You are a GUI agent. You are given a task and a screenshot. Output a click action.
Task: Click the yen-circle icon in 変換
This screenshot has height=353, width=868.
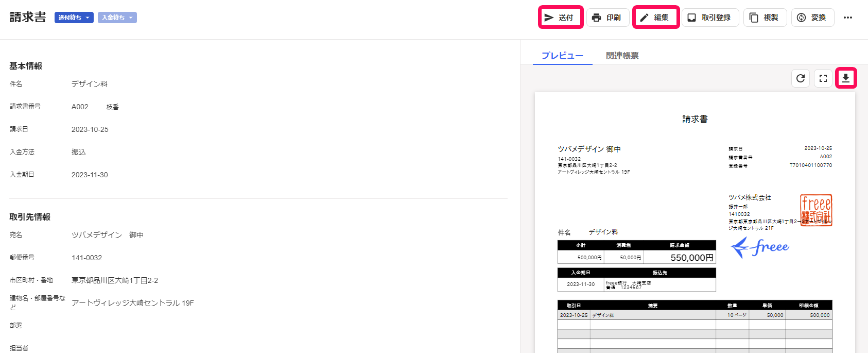pos(802,18)
